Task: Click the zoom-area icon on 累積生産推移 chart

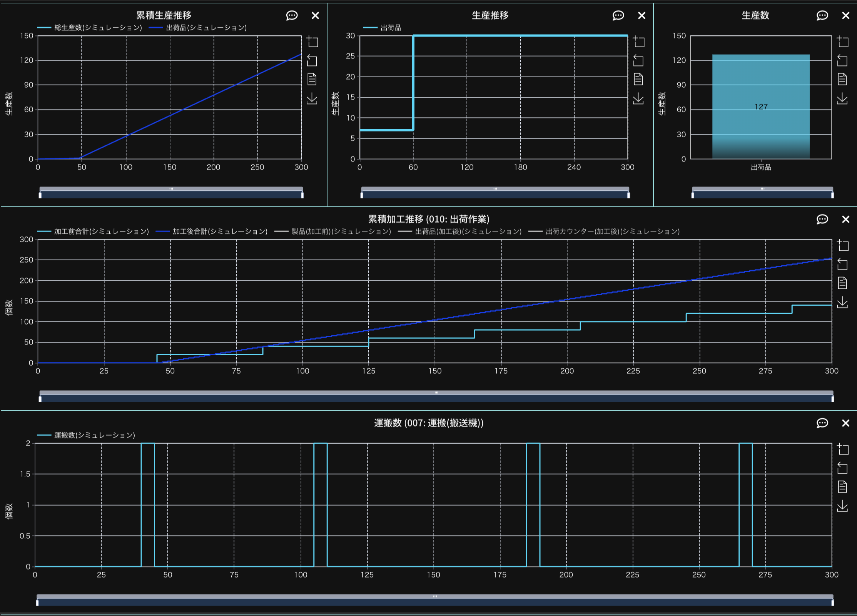Action: (312, 42)
